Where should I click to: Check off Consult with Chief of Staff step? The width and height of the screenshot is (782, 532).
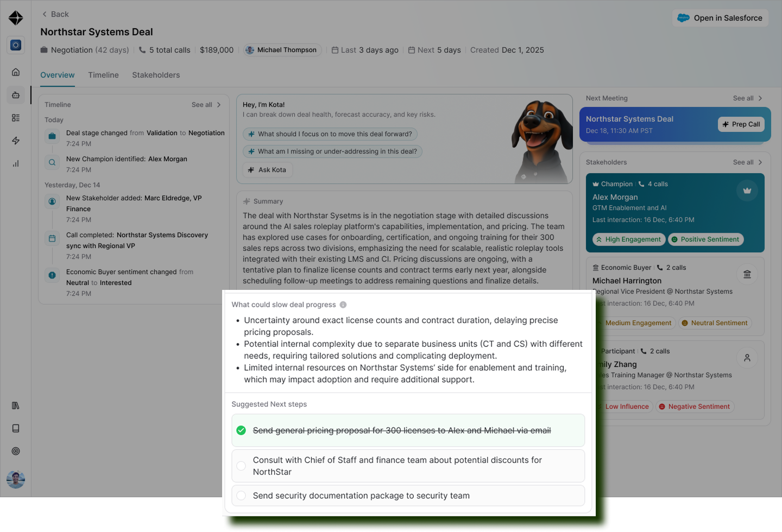coord(241,466)
